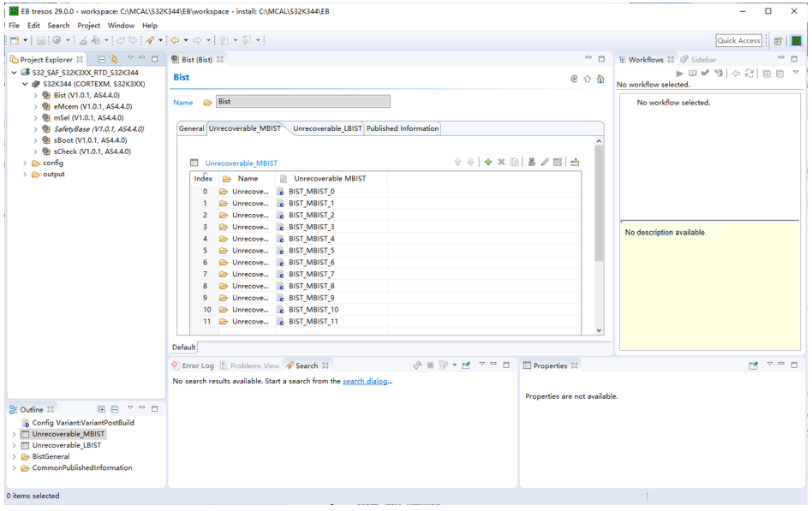Click the Default button below editor

[x=184, y=348]
